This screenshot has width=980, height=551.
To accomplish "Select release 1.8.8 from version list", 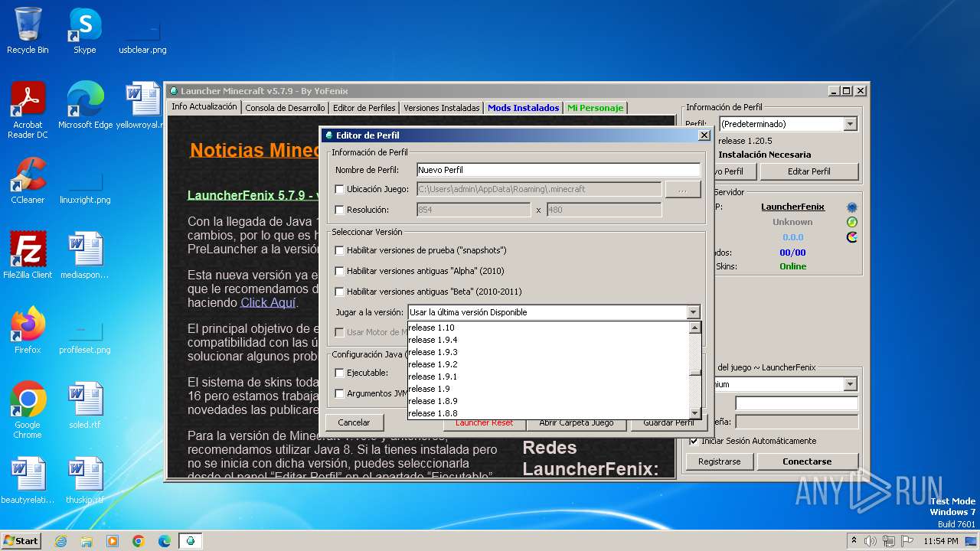I will click(x=548, y=413).
